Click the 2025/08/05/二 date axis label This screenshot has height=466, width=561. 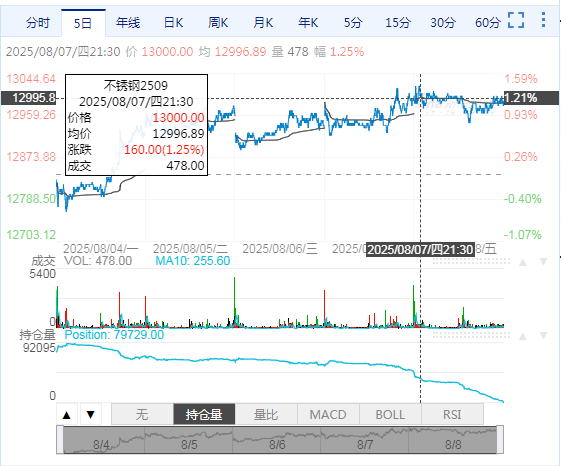[190, 248]
